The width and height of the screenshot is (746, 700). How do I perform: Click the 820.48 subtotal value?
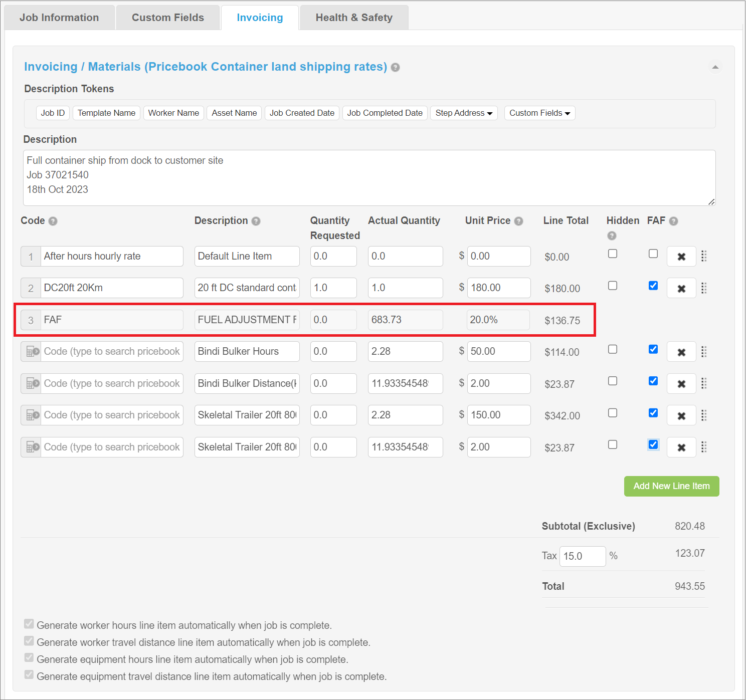point(689,526)
